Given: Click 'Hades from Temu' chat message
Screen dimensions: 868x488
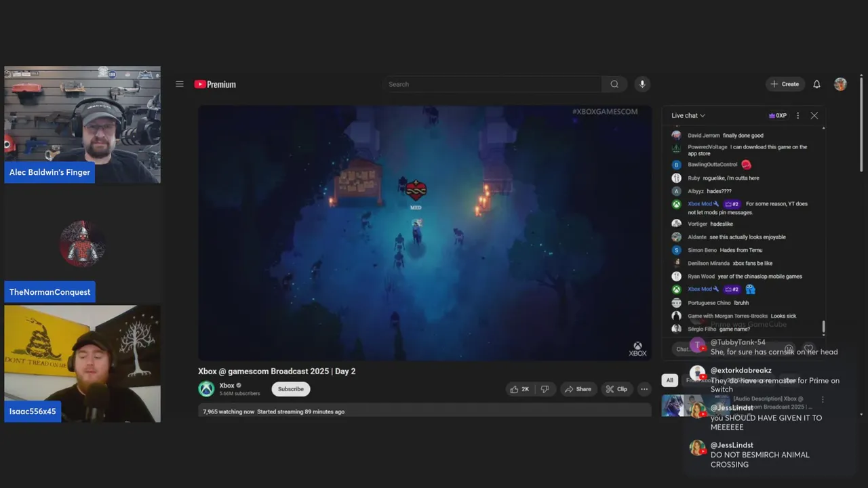Looking at the screenshot, I should 741,250.
